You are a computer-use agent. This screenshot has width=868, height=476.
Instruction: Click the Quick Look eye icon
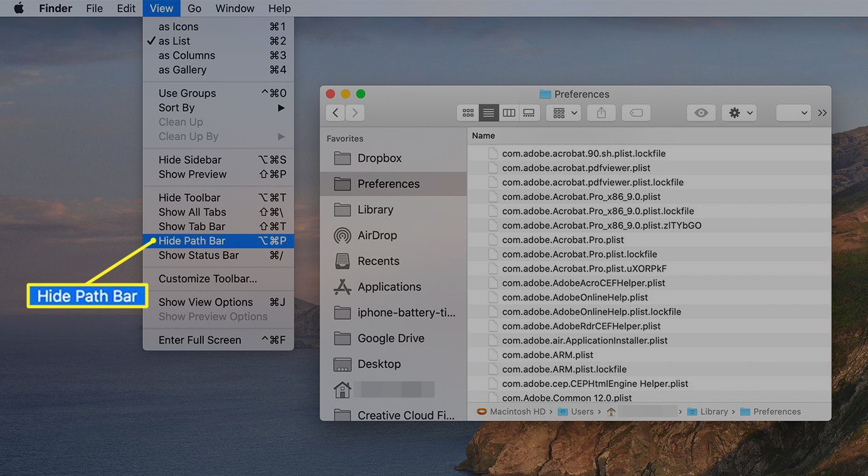(701, 113)
